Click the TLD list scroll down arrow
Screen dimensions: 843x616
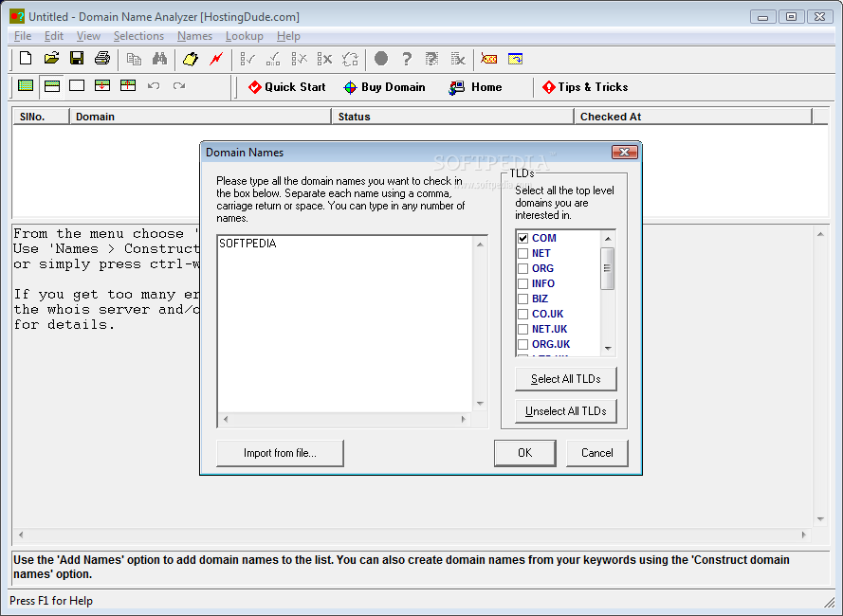click(x=608, y=349)
